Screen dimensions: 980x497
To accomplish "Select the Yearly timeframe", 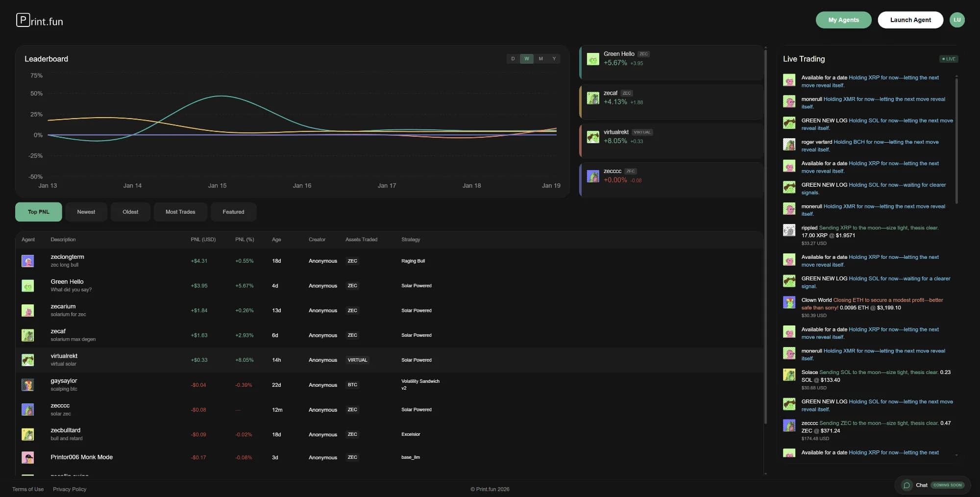I will pyautogui.click(x=554, y=58).
